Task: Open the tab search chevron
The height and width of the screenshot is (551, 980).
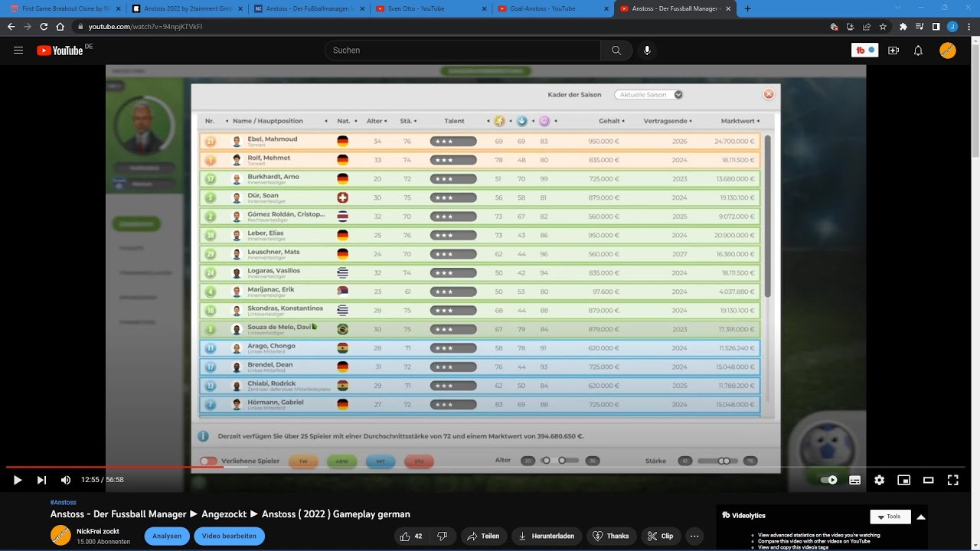Action: pyautogui.click(x=897, y=8)
